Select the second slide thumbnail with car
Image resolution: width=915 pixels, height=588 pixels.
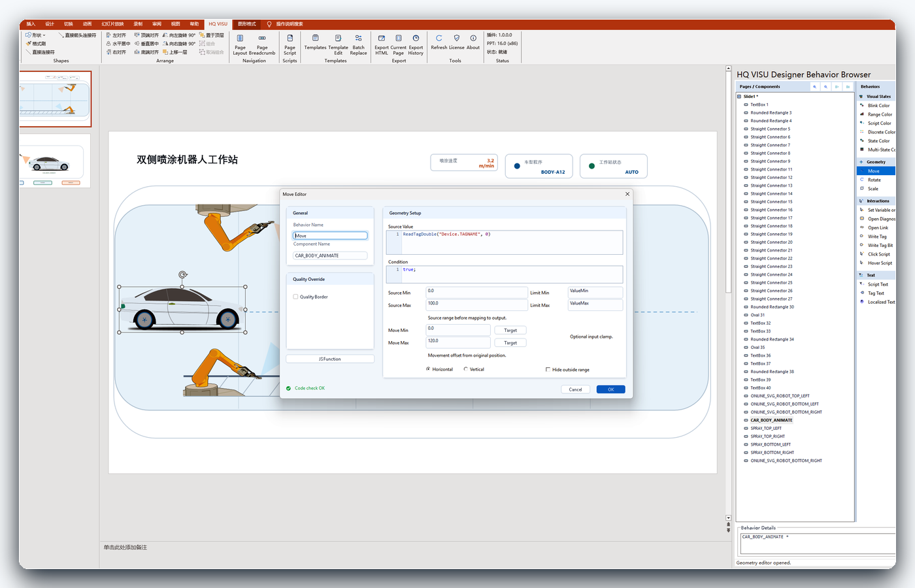[55, 161]
